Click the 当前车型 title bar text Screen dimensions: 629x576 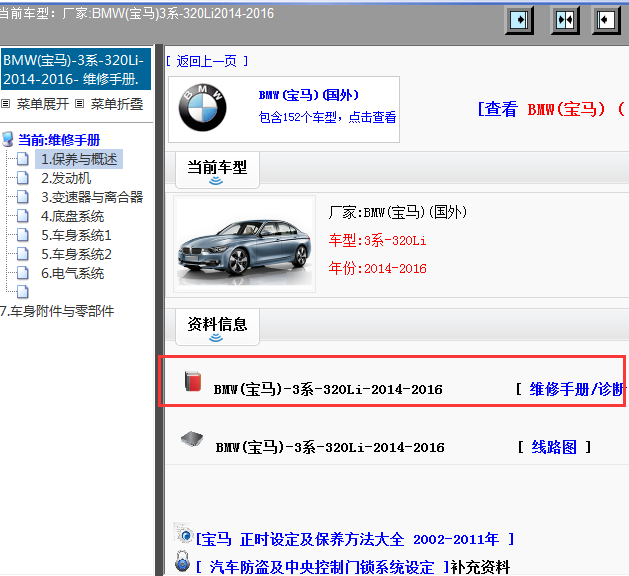(137, 14)
